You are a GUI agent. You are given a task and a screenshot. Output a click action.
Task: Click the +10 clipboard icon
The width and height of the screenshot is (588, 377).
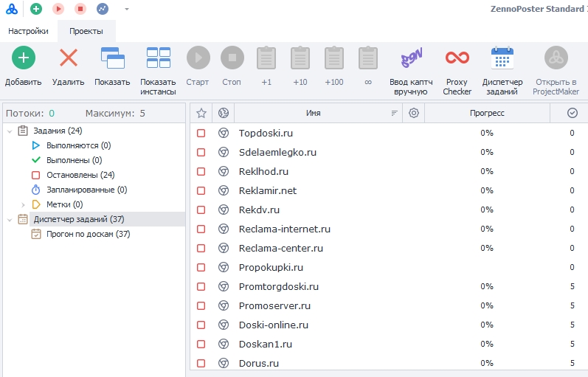click(x=300, y=58)
